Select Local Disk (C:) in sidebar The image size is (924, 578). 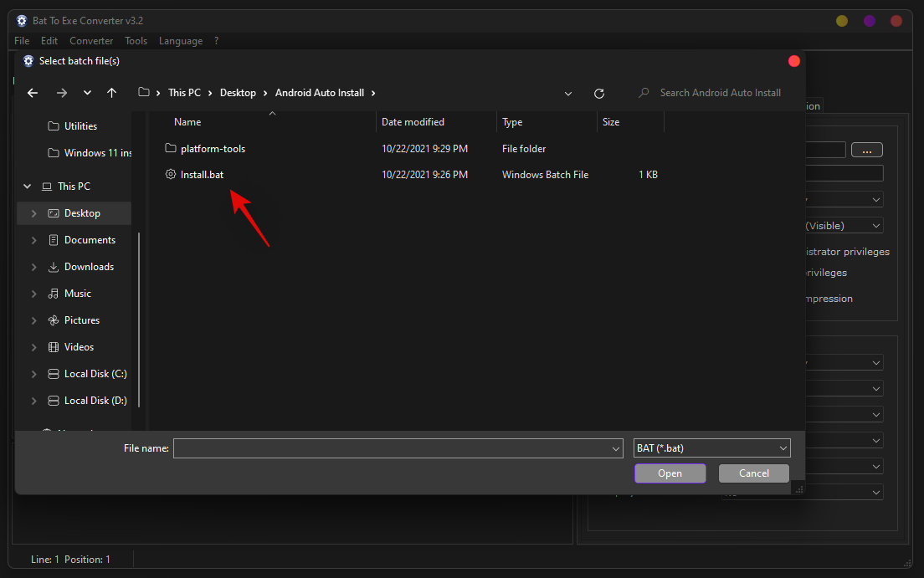[95, 374]
